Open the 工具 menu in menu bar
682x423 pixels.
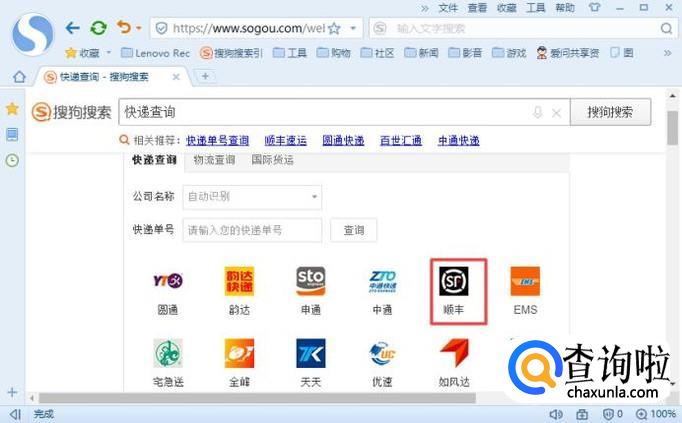coord(537,7)
